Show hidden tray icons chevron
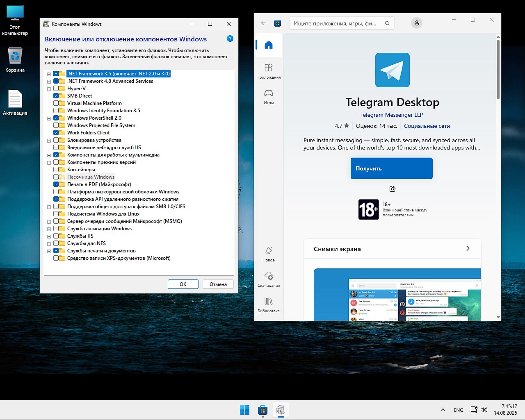The image size is (525, 420). point(443,410)
